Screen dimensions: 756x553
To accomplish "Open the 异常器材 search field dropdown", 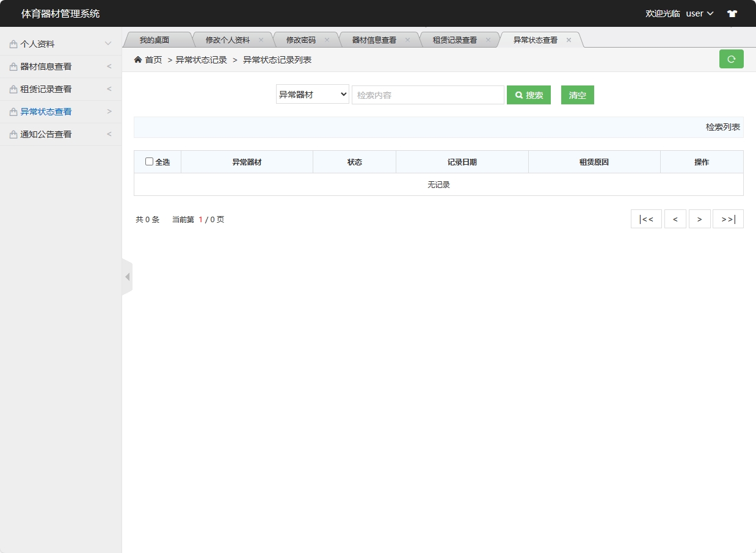I will tap(312, 94).
